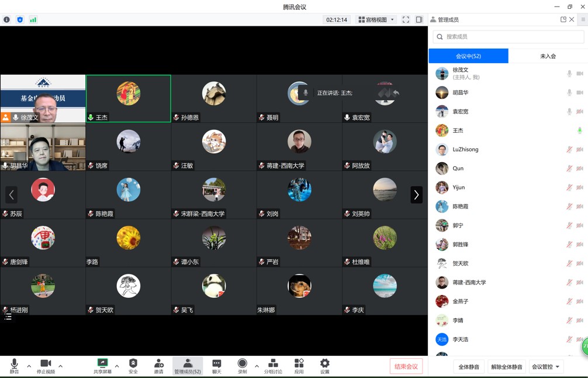Click the 结束会议 button
588x378 pixels.
(406, 366)
